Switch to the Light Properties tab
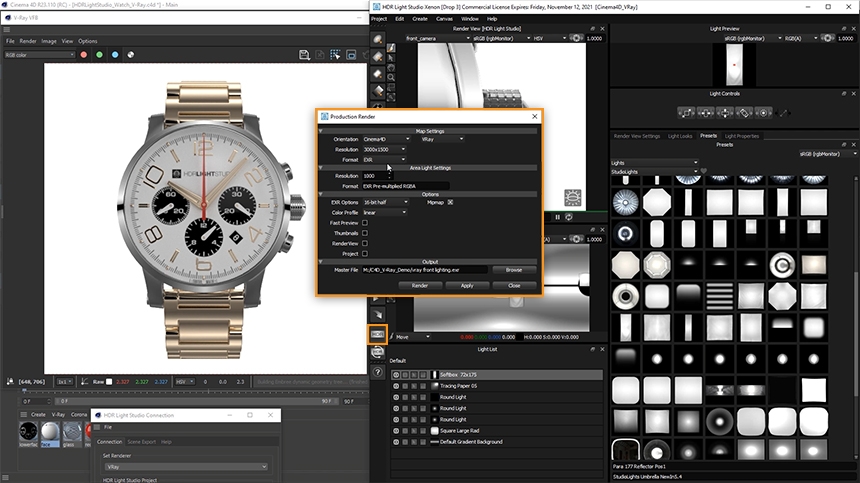The image size is (860, 483). 742,136
